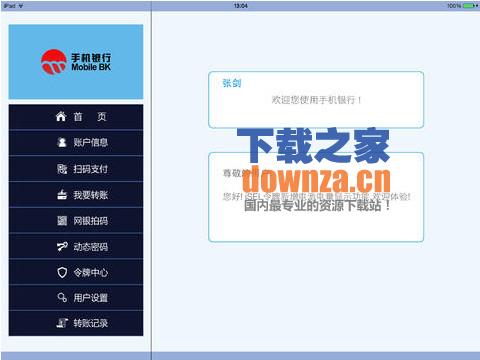Open the 首页 menu item
The image size is (480, 360).
pyautogui.click(x=76, y=117)
